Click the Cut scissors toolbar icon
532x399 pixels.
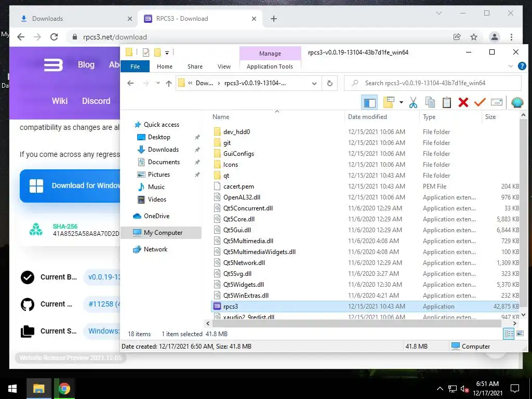[x=413, y=102]
